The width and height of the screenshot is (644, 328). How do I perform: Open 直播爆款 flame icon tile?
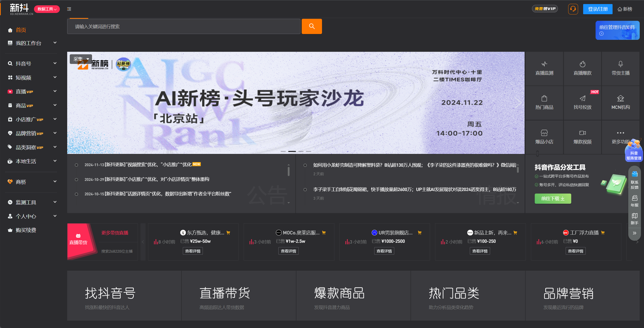click(582, 68)
